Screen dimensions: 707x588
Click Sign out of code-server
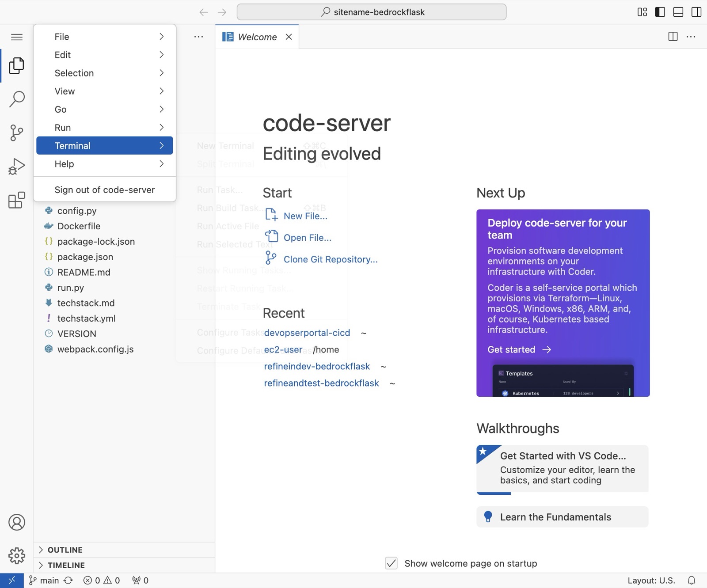pyautogui.click(x=105, y=190)
